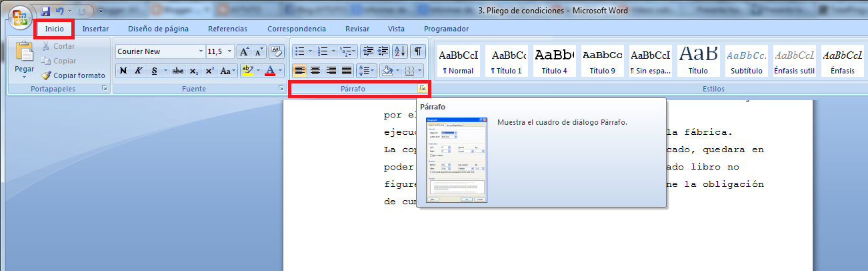
Task: Switch to the Inicio tab
Action: 55,29
